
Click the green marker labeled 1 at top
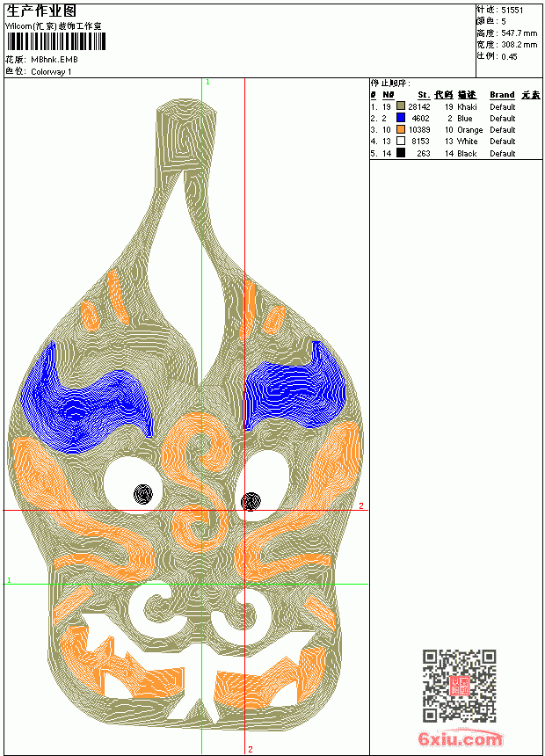click(x=207, y=82)
